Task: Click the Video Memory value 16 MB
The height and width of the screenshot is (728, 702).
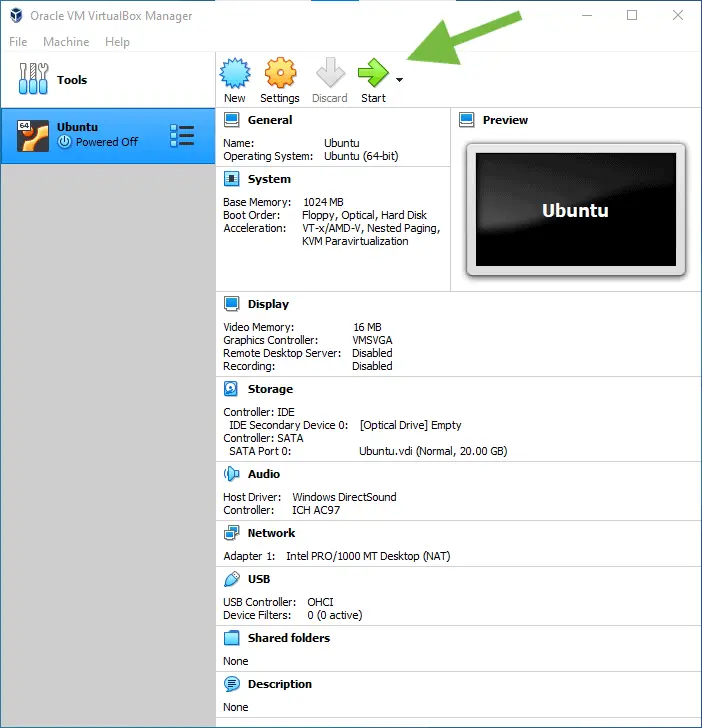Action: (367, 327)
